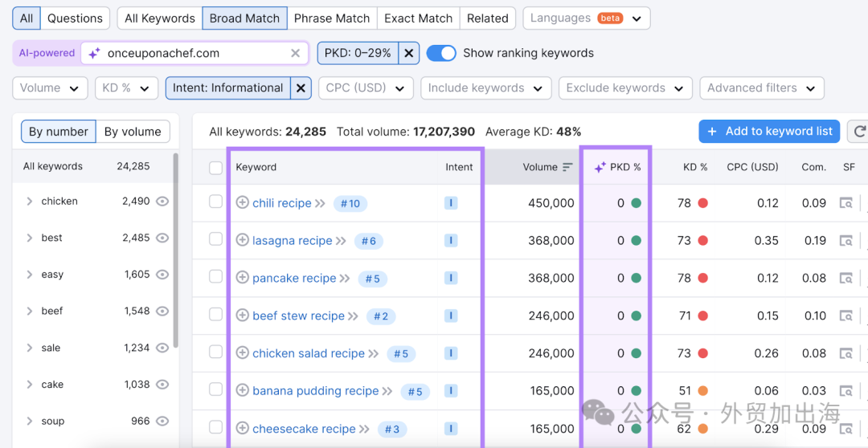Open the Advanced filters dropdown

coord(762,88)
